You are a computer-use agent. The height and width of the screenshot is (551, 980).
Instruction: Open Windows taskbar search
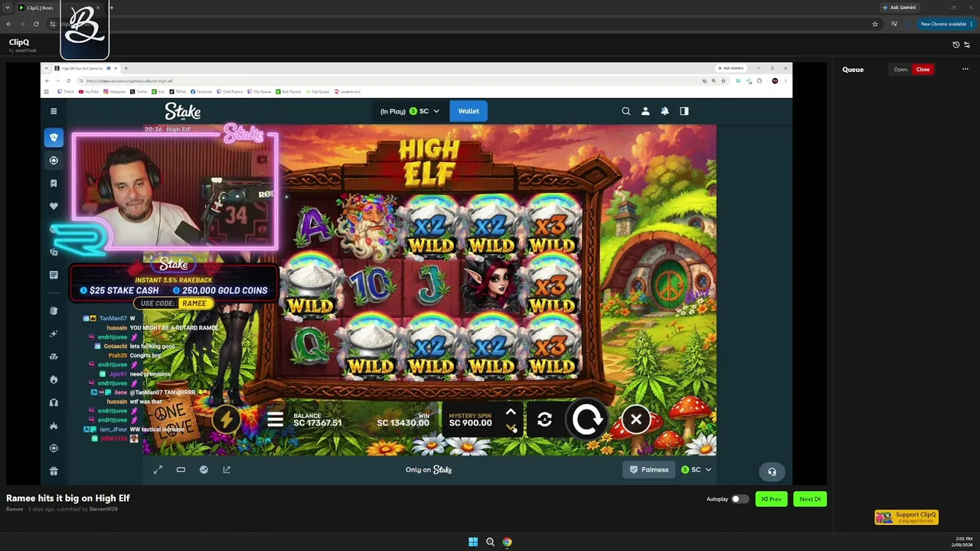(490, 542)
